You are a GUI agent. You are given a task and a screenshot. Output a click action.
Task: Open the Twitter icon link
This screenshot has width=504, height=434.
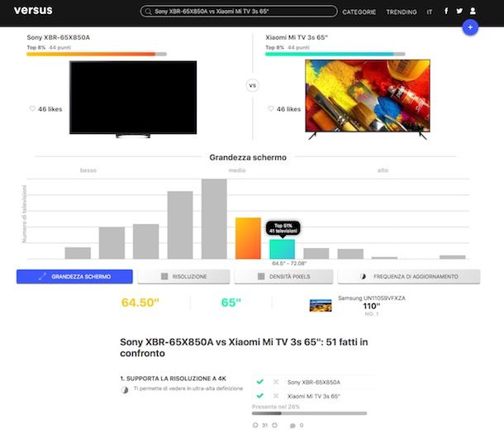tap(459, 11)
